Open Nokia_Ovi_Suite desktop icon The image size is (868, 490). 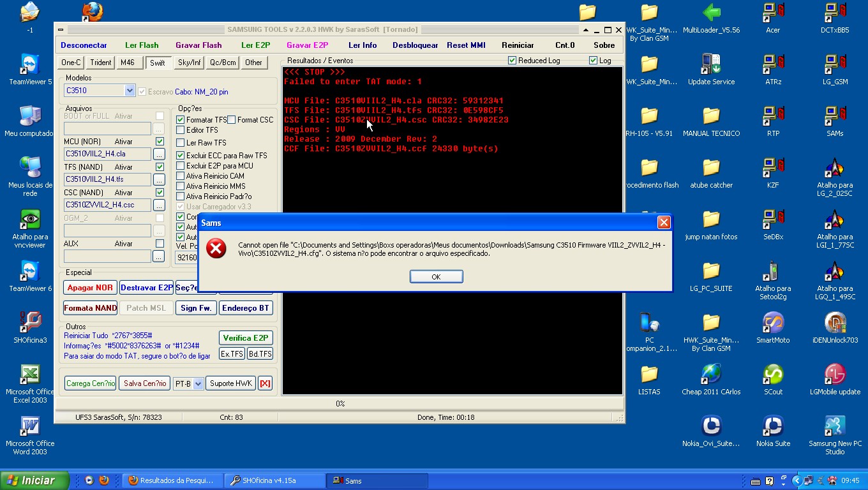[711, 432]
